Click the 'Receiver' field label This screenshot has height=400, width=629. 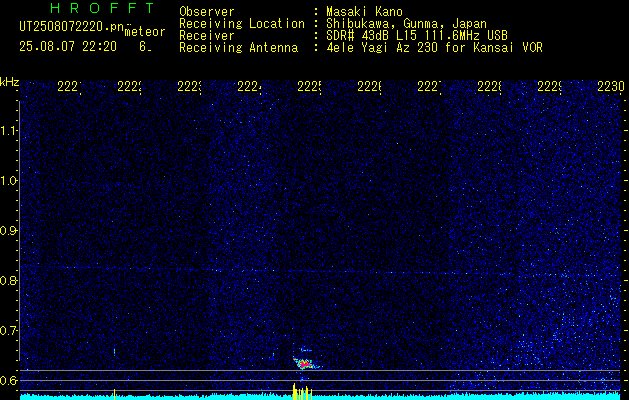207,36
